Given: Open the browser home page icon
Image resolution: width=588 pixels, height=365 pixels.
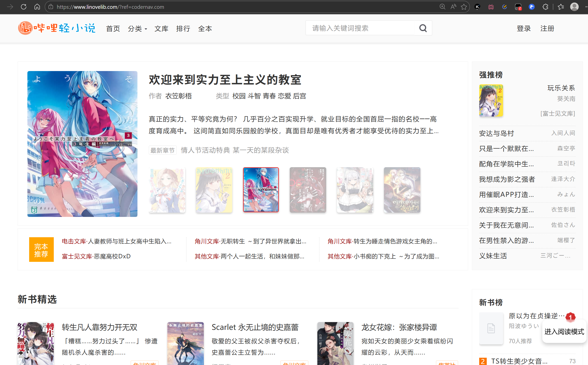Looking at the screenshot, I should click(37, 7).
